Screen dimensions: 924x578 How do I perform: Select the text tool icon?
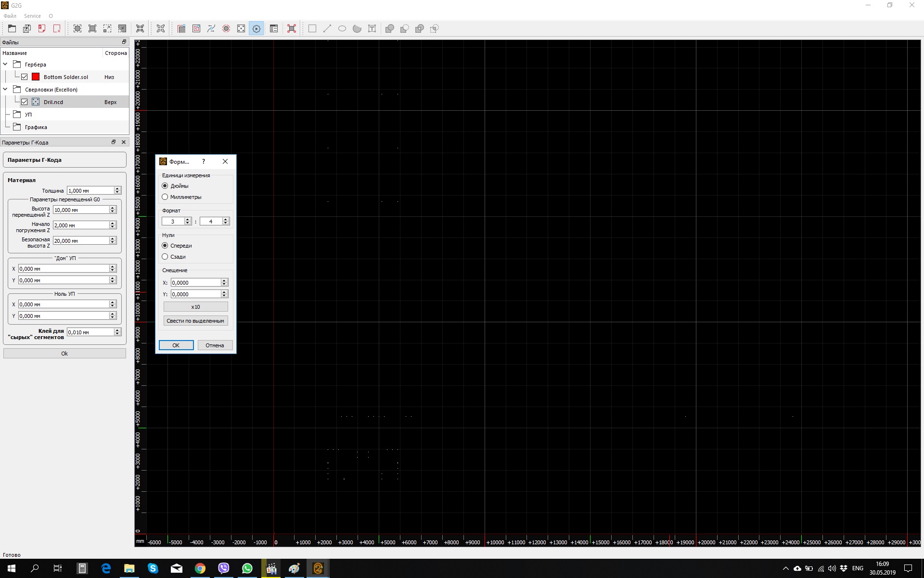pos(372,28)
